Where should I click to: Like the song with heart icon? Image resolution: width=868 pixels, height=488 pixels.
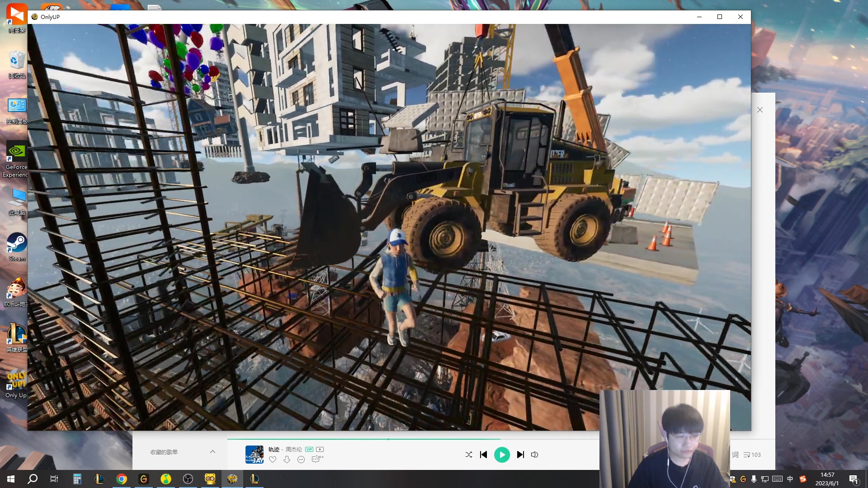pyautogui.click(x=273, y=460)
